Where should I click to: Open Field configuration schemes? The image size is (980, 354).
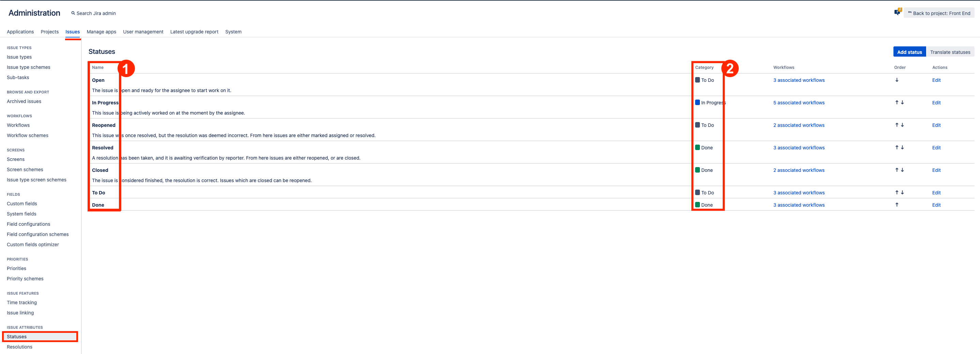click(38, 234)
